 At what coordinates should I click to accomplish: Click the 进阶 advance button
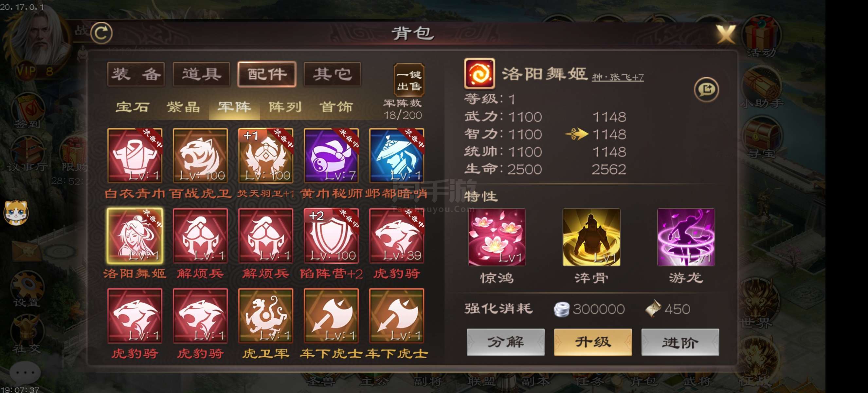pos(680,342)
